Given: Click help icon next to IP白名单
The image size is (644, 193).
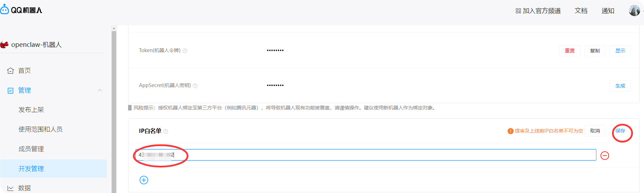Looking at the screenshot, I should click(166, 131).
